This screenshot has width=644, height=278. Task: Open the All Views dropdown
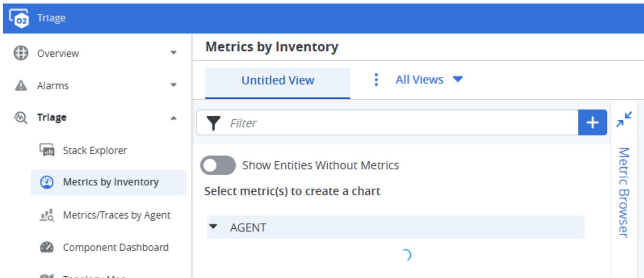pyautogui.click(x=429, y=80)
